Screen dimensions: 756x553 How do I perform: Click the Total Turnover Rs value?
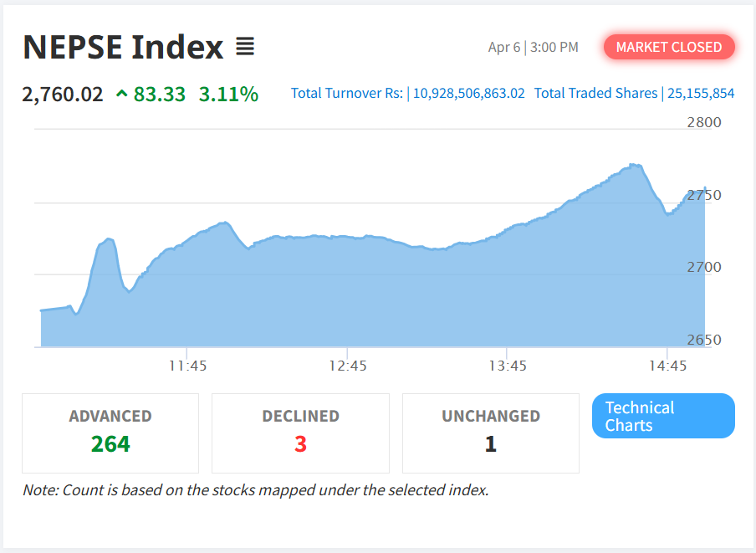pyautogui.click(x=468, y=94)
